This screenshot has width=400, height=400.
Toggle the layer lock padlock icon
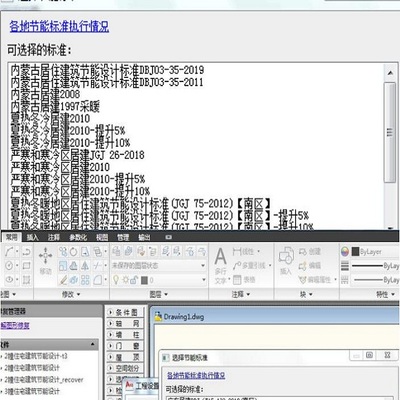(134, 280)
